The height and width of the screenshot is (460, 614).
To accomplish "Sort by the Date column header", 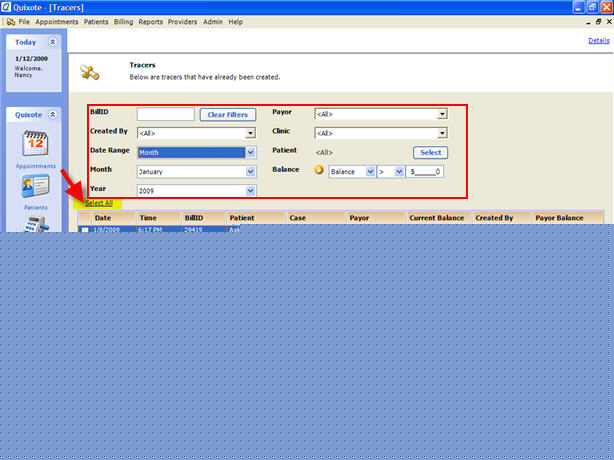I will click(114, 218).
